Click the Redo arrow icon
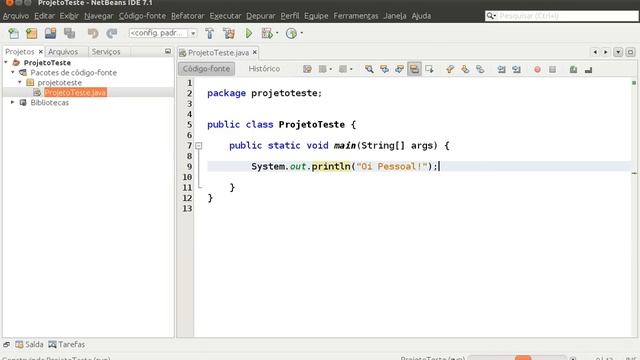The width and height of the screenshot is (640, 360). [111, 33]
